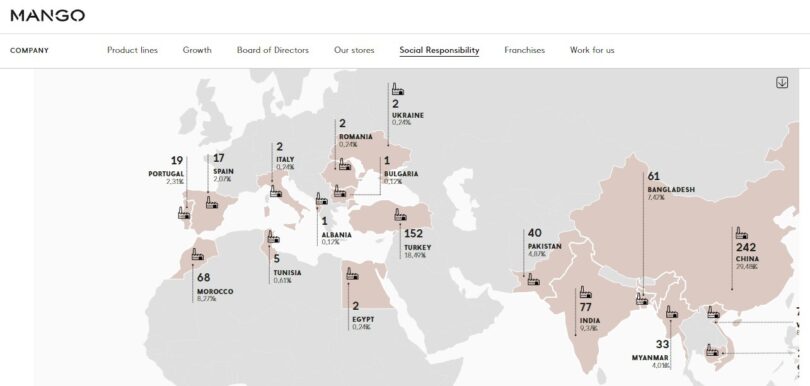This screenshot has width=810, height=386.
Task: Click the factory icon in Turkey
Action: [x=400, y=215]
